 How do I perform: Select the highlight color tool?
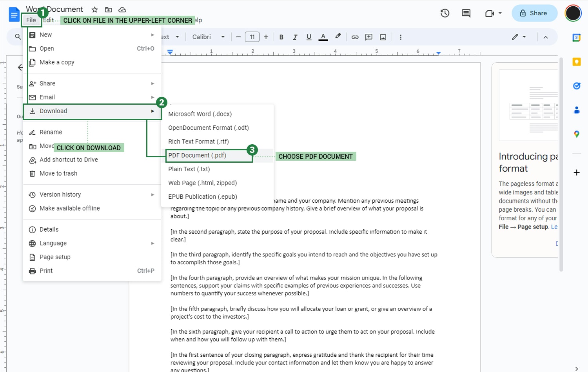click(x=338, y=37)
